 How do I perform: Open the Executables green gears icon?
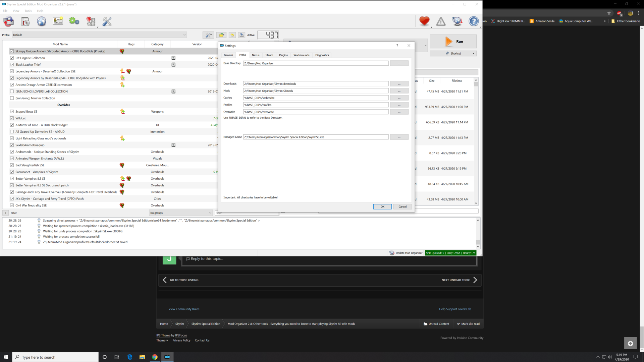74,21
